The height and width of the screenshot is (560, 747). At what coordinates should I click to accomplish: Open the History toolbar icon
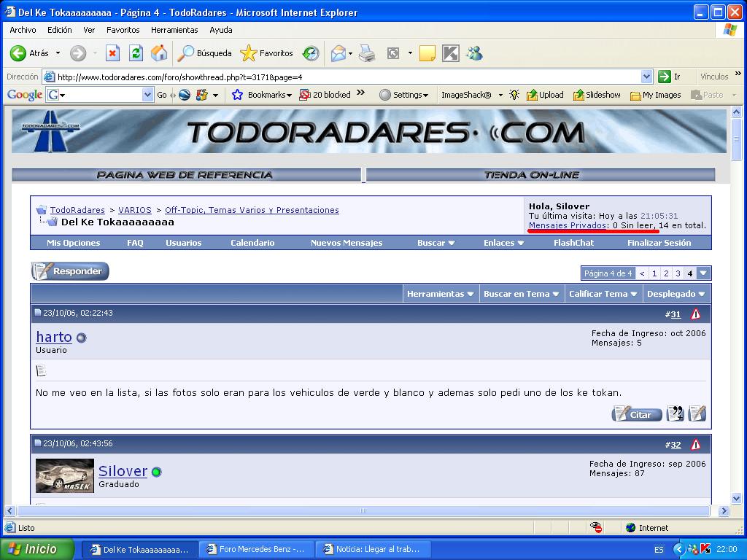(x=311, y=53)
